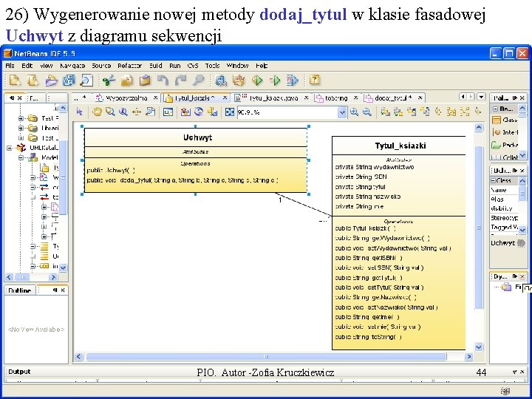532x399 pixels.
Task: Collapse the Class section in the properties panel
Action: (x=494, y=180)
